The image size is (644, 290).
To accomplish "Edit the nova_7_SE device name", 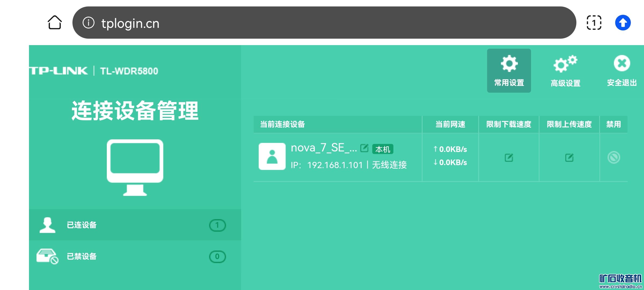I will (x=364, y=148).
